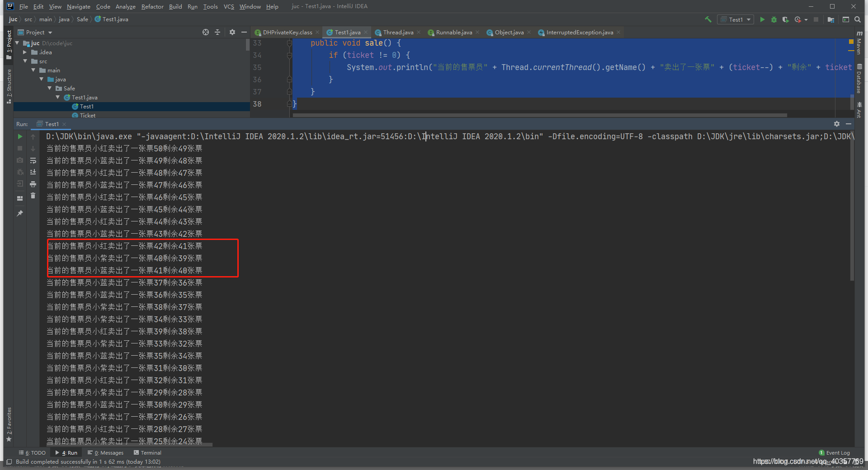Toggle the Favorites side tool window
Viewport: 868px width, 470px height.
click(9, 424)
